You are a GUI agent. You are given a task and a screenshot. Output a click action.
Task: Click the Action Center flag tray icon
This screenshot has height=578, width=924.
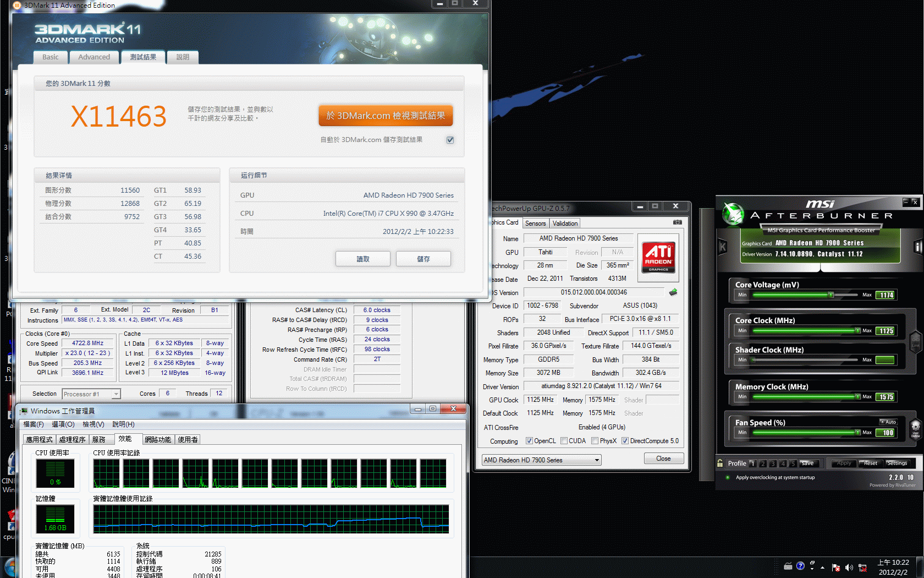click(836, 568)
